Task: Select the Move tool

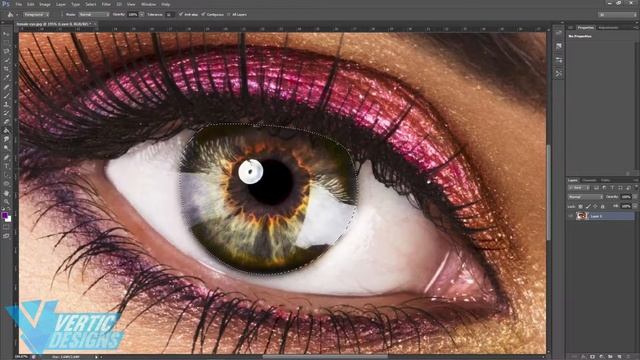Action: 6,35
